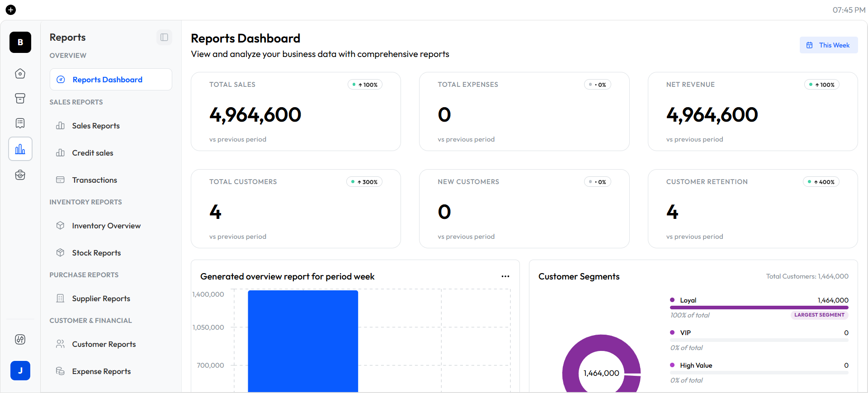This screenshot has width=868, height=393.
Task: Click the VIP segment progress bar
Action: tap(759, 340)
